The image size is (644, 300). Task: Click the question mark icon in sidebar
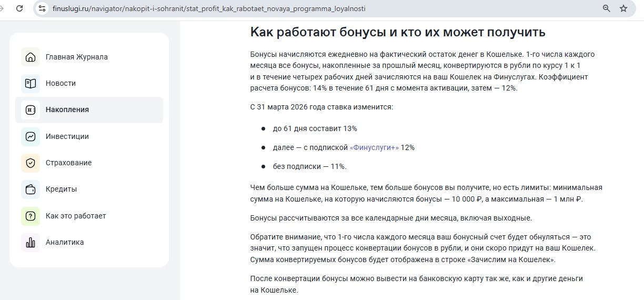tap(31, 216)
